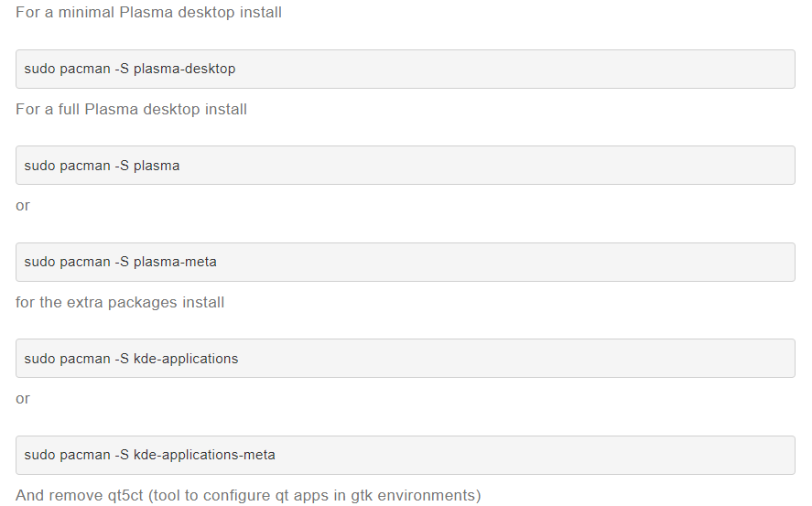This screenshot has height=506, width=812.
Task: Click the 'sudo pacman -S plasma-meta' code block
Action: point(405,262)
